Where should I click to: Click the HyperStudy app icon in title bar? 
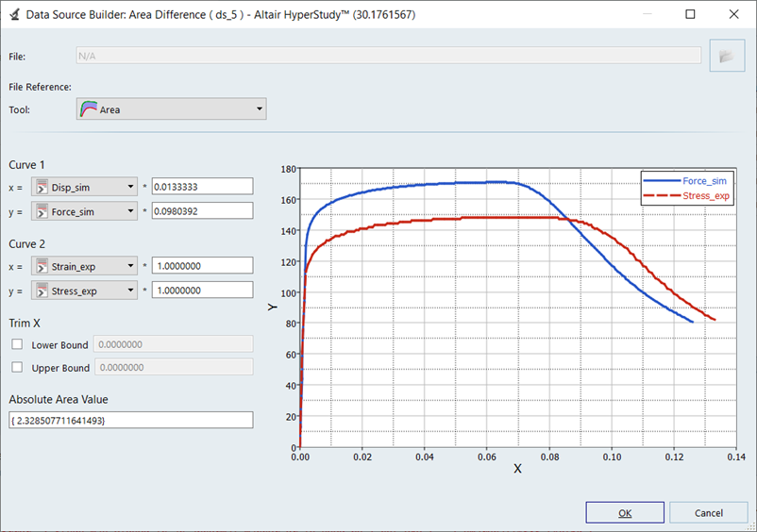pos(13,15)
